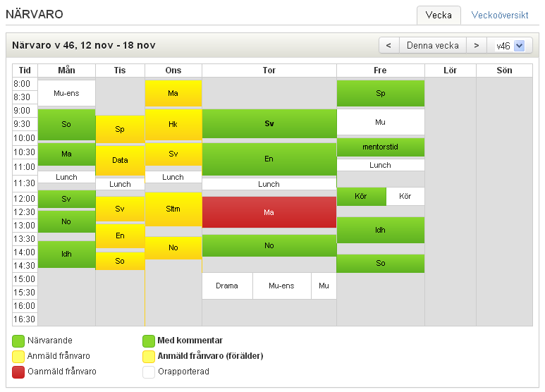The image size is (545, 392).
Task: Click the green Närvarande legend swatch
Action: pyautogui.click(x=18, y=341)
